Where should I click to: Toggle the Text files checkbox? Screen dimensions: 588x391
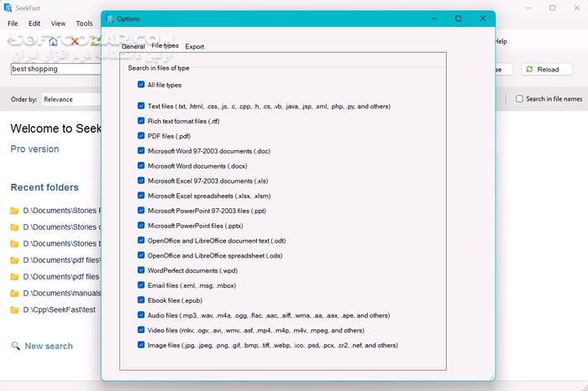[x=141, y=106]
